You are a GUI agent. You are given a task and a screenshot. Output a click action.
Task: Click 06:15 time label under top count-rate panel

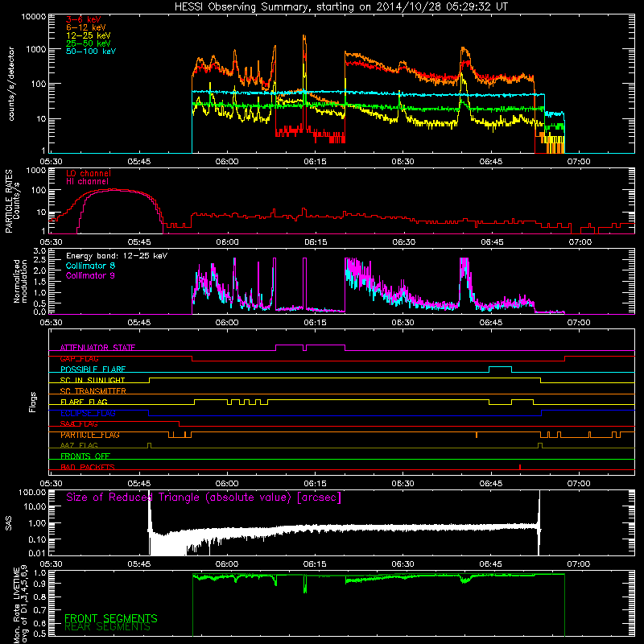[x=315, y=162]
